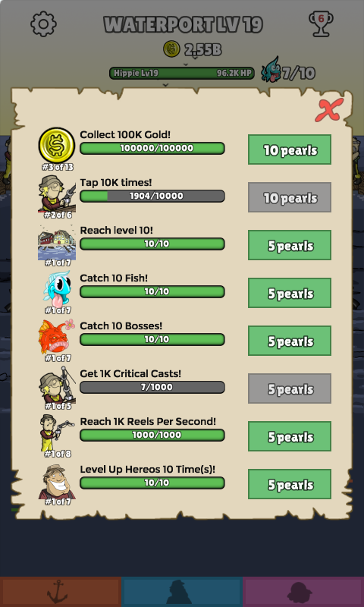Click the Waterport town level icon
This screenshot has height=607, width=364.
(57, 241)
